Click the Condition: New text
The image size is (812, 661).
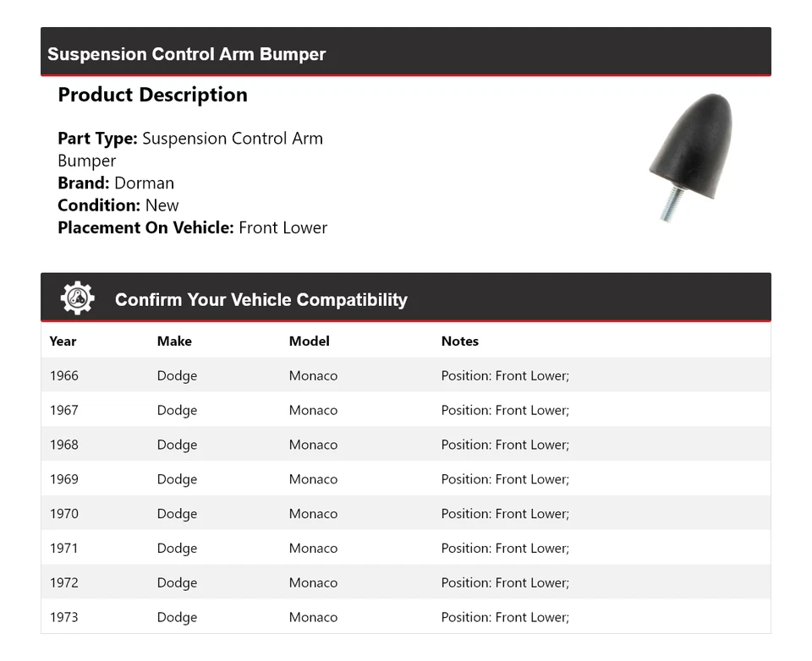click(118, 205)
